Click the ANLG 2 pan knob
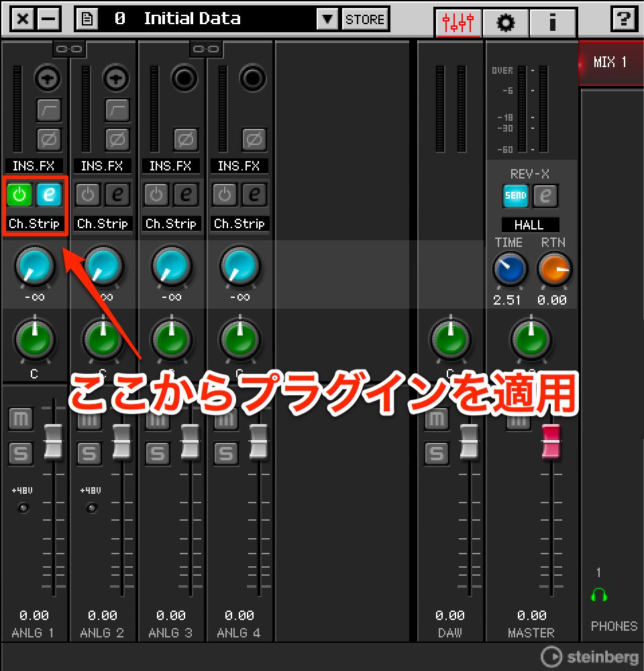Image resolution: width=644 pixels, height=671 pixels. (x=103, y=340)
